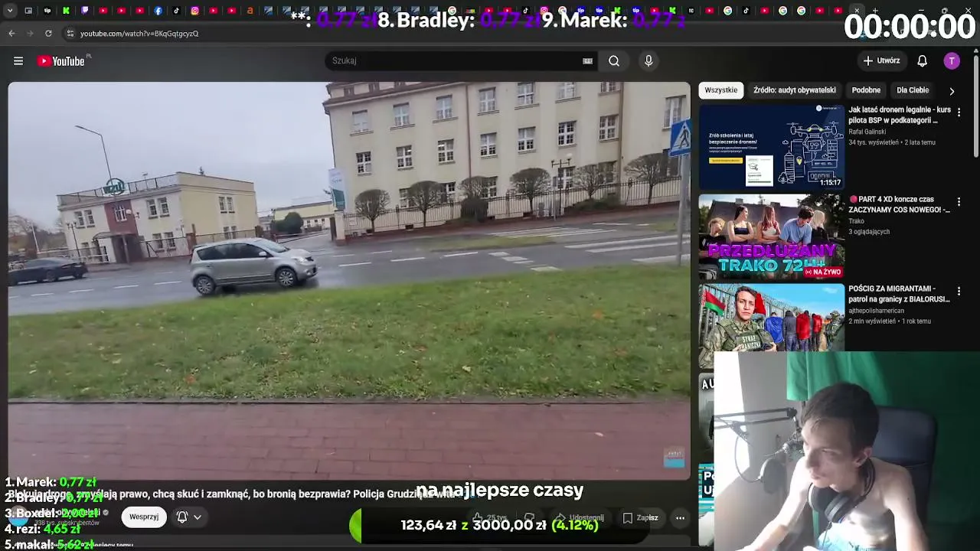Switch to the Facebook browser tab

[158, 11]
